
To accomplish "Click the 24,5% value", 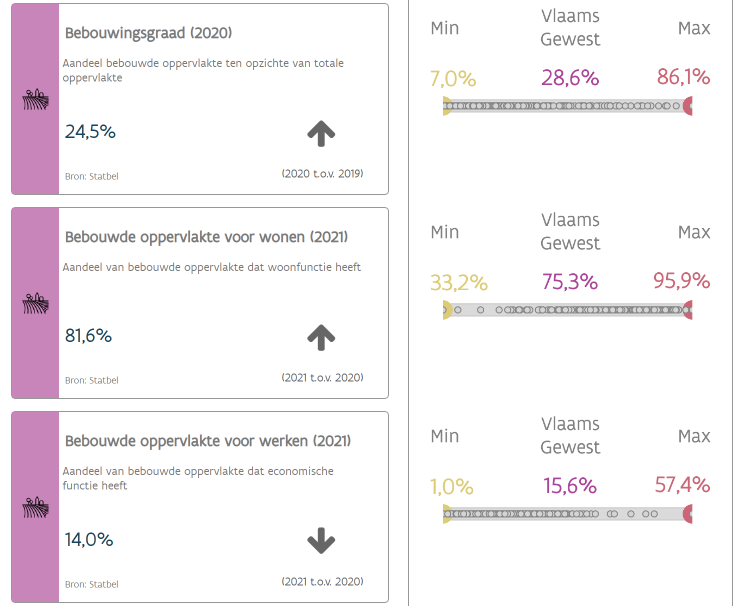I will click(90, 131).
